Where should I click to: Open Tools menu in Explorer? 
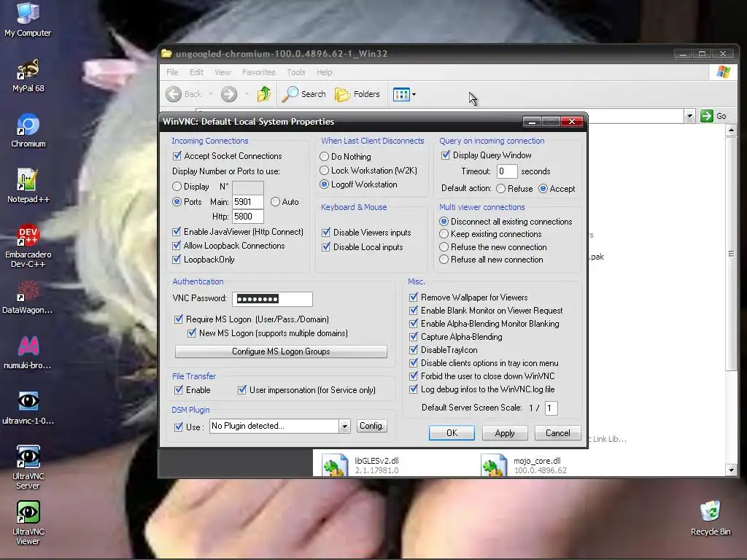(x=296, y=72)
